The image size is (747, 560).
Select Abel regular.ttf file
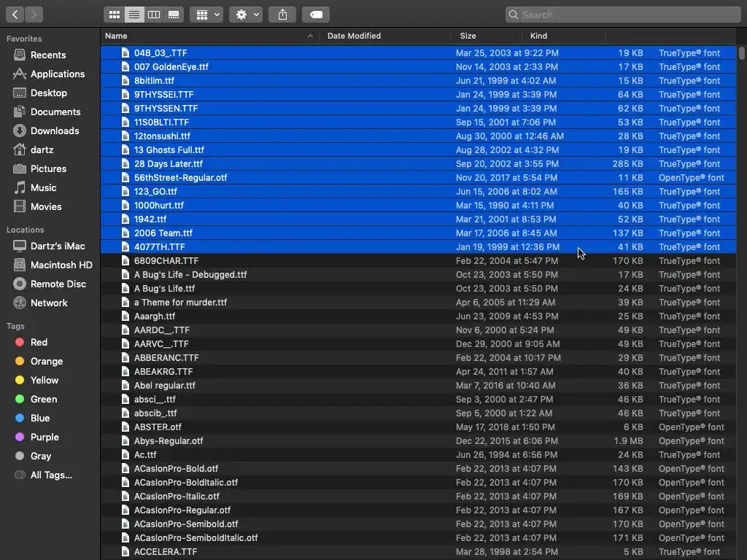[418, 385]
